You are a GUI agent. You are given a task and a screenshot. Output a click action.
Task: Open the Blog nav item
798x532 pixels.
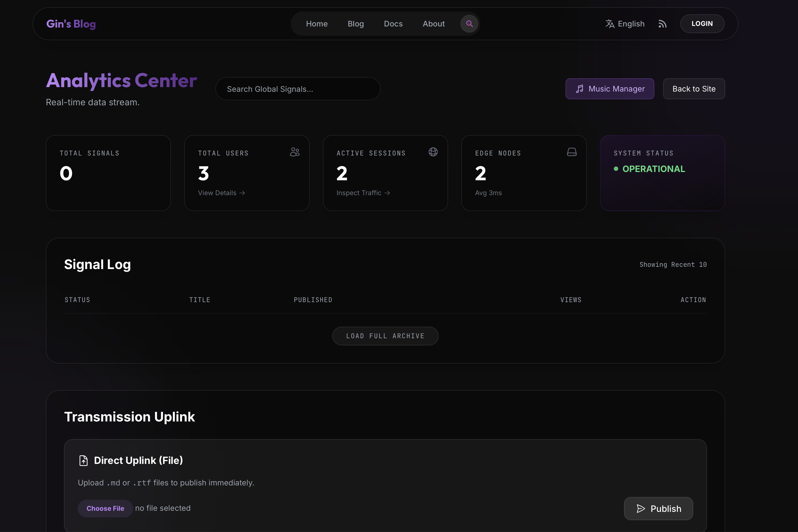[356, 24]
